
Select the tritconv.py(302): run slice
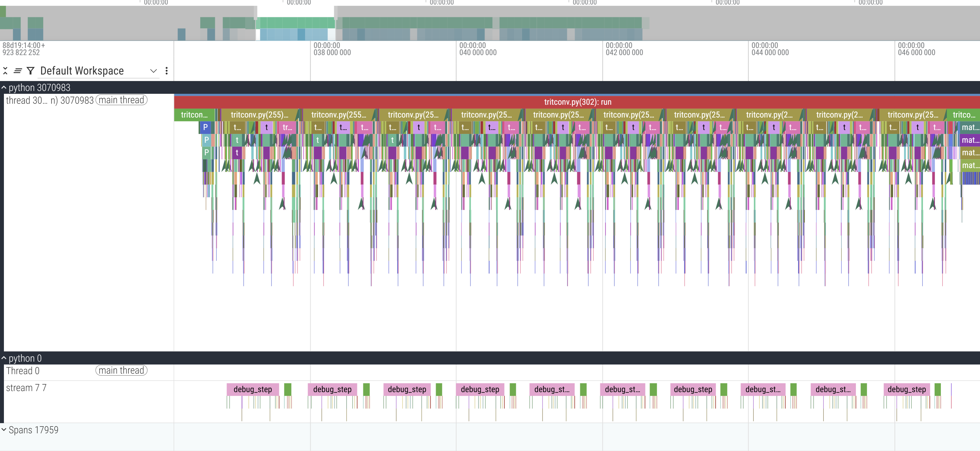(577, 102)
